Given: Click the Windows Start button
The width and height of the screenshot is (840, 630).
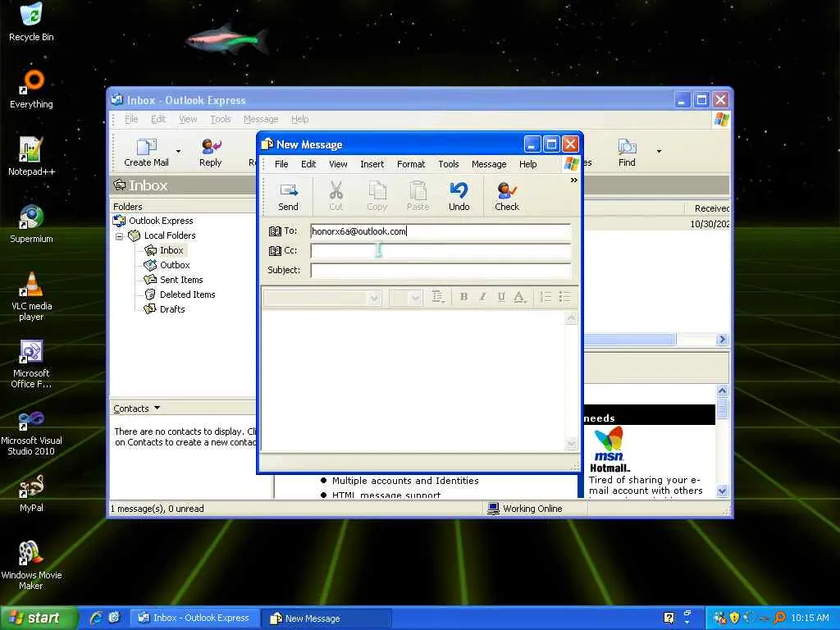Looking at the screenshot, I should pos(39,618).
